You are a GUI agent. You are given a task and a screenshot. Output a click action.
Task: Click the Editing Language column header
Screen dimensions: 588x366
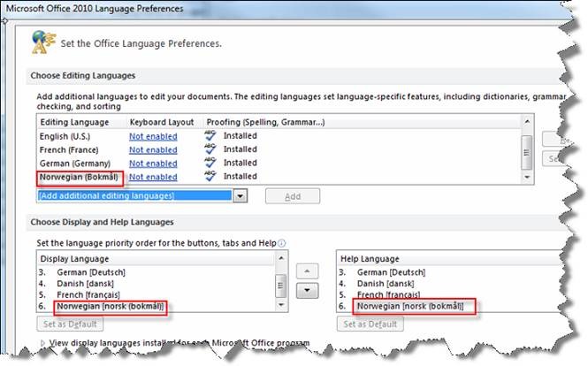[x=81, y=122]
